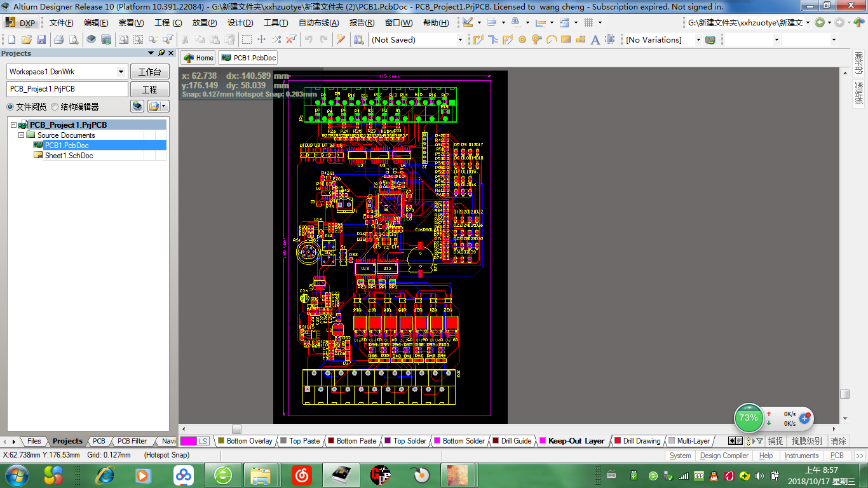Select the Differential Pair Routing tool
This screenshot has height=488, width=868.
(x=507, y=39)
